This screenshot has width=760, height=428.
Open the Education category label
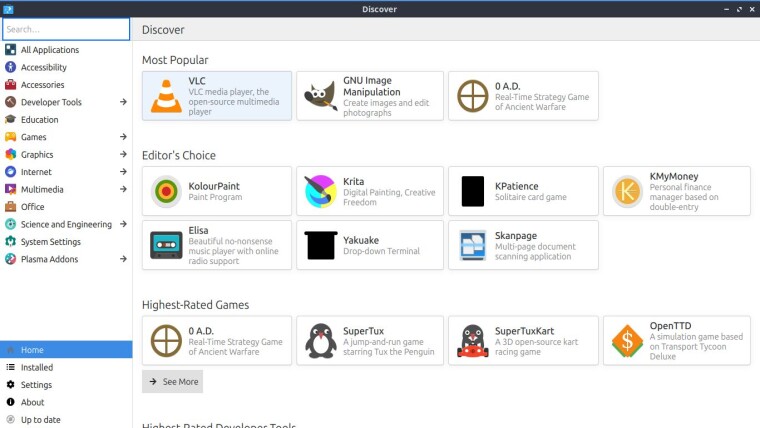click(x=40, y=119)
